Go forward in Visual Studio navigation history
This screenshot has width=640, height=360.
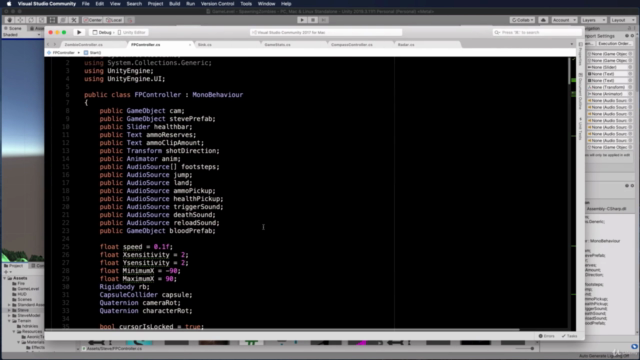55,44
